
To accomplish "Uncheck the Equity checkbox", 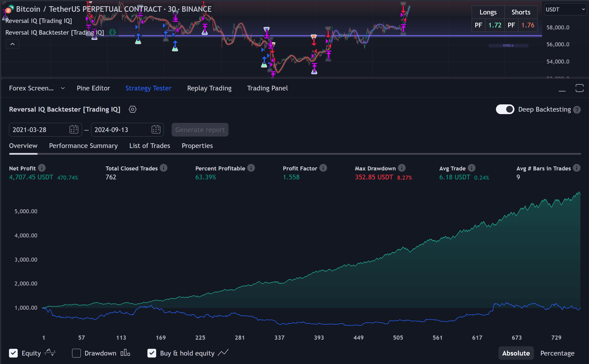I will [x=13, y=353].
